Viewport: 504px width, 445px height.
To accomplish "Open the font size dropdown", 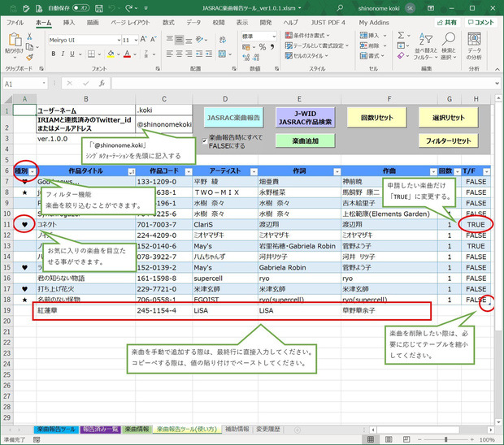I will click(136, 40).
